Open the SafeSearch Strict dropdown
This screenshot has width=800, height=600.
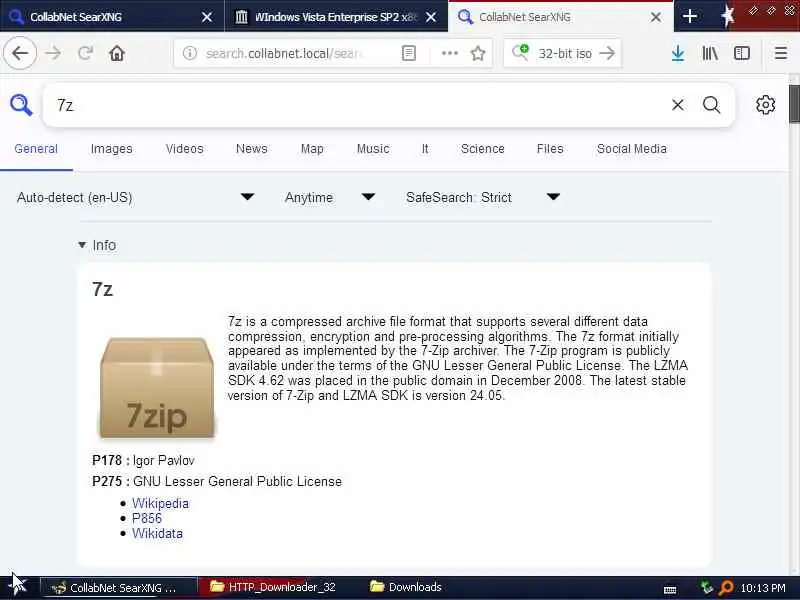[x=483, y=197]
